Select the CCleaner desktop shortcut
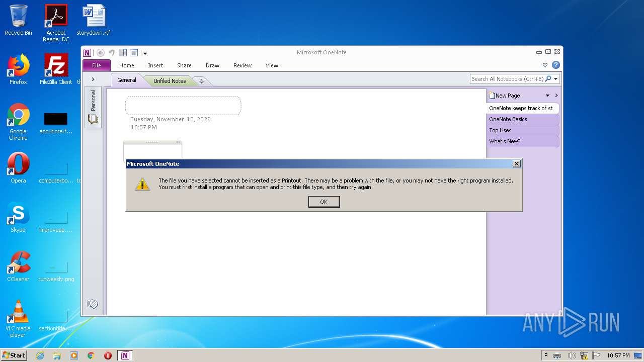Image resolution: width=644 pixels, height=362 pixels. [x=18, y=267]
